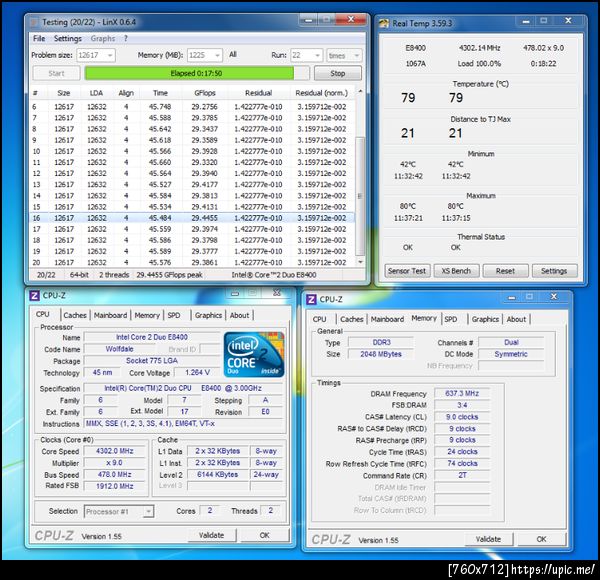Screen dimensions: 600x580
Task: Click the Command Rate 2T value
Action: 462,475
